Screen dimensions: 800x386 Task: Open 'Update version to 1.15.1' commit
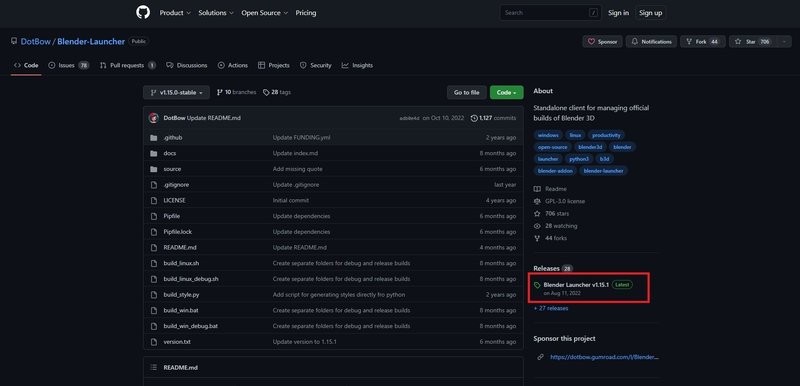(x=305, y=342)
